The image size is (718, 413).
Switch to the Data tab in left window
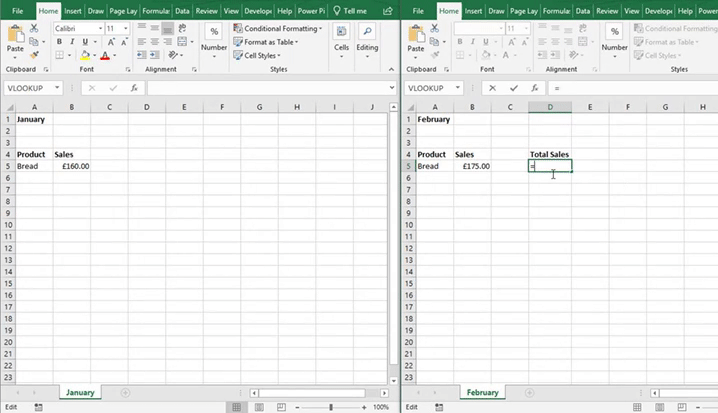[181, 11]
